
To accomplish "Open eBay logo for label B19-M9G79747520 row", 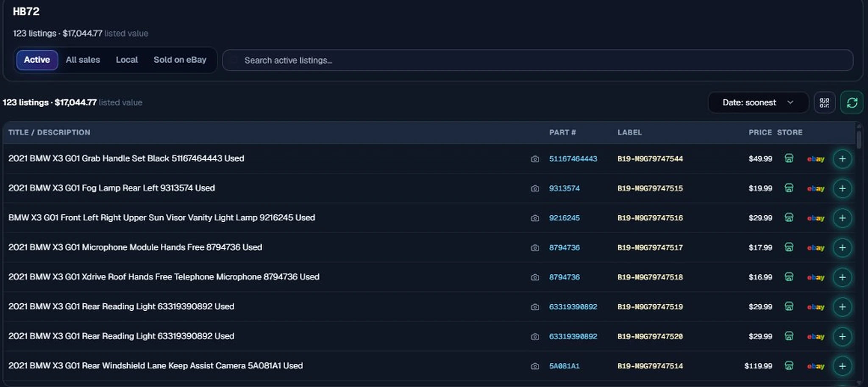I will tap(816, 337).
